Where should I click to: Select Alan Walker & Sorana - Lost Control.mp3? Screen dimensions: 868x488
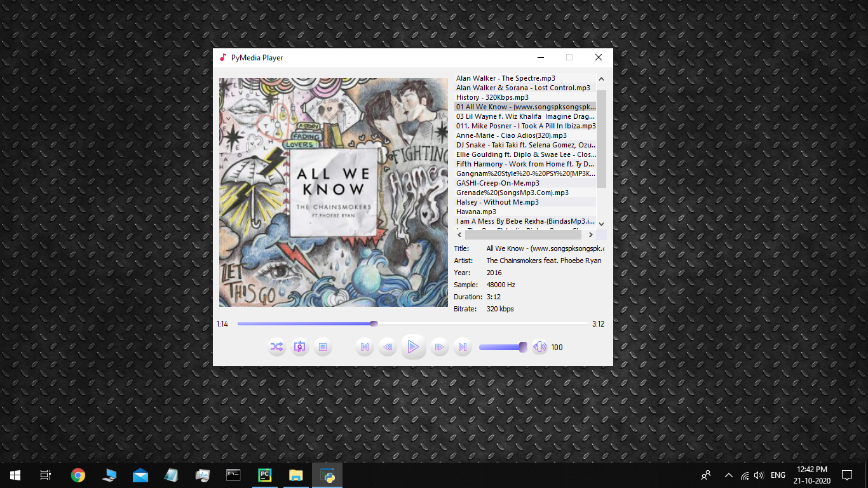525,88
